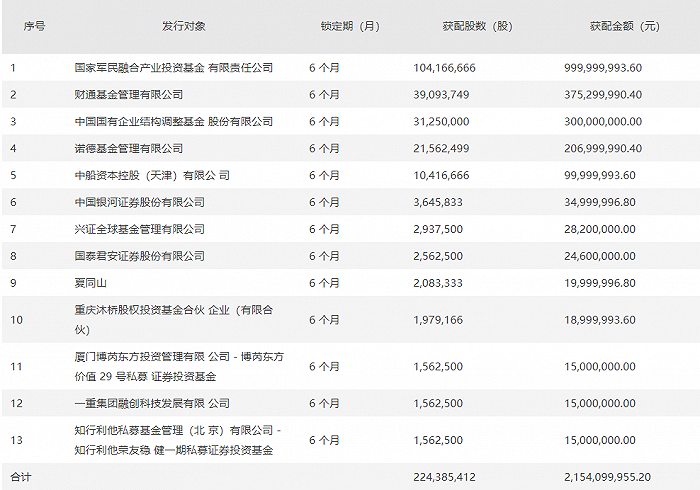
Task: Select the amount 206,999,990.40
Action: coord(603,148)
